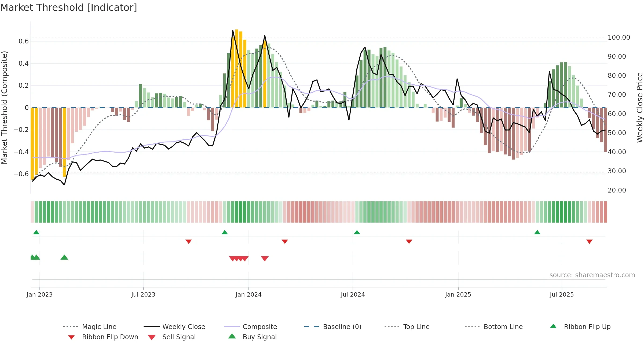The image size is (644, 362).
Task: Toggle the Ribbon Flip Down legend entry
Action: 103,337
